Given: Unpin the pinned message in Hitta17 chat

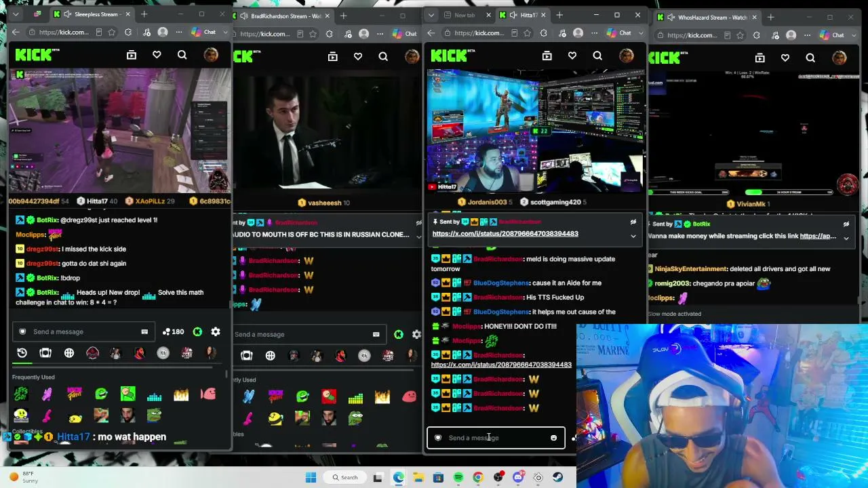Looking at the screenshot, I should coord(633,222).
